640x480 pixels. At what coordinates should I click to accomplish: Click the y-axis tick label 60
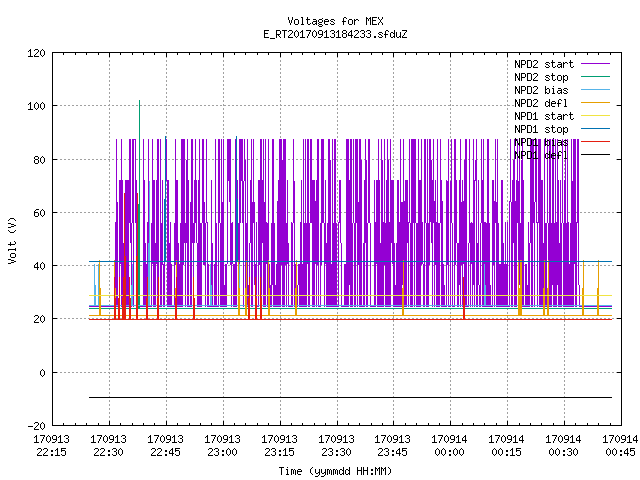pyautogui.click(x=39, y=213)
